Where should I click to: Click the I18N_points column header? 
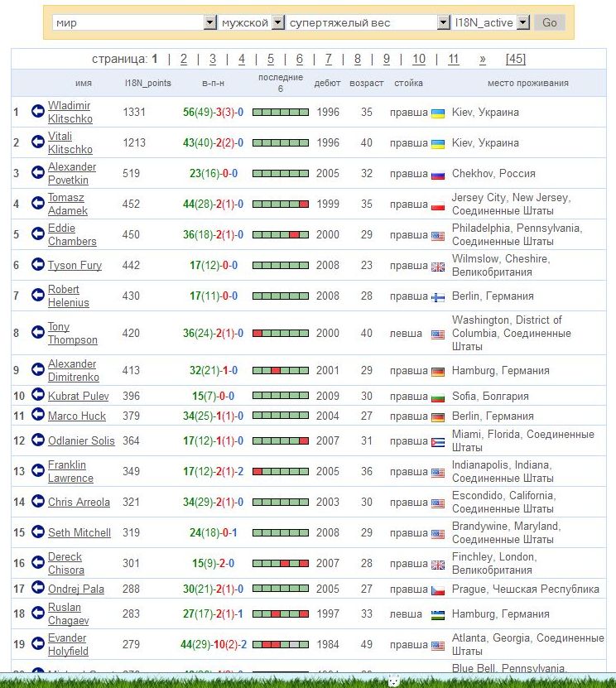pos(147,83)
